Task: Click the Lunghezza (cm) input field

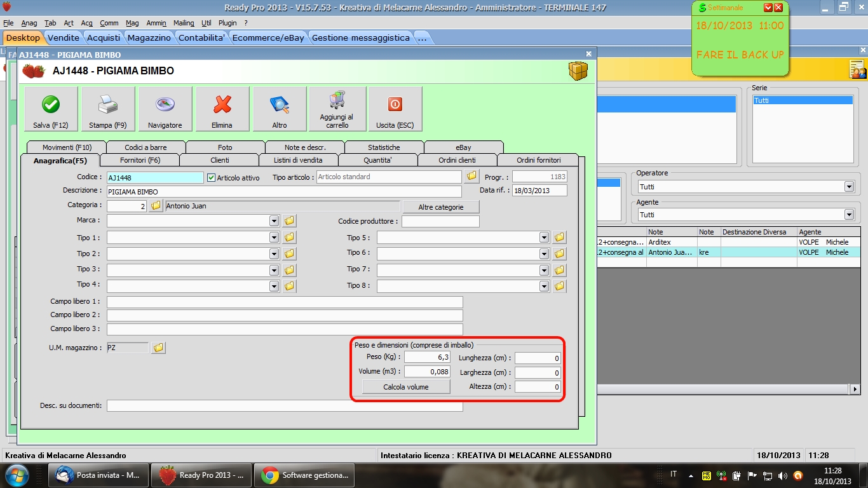Action: 538,358
